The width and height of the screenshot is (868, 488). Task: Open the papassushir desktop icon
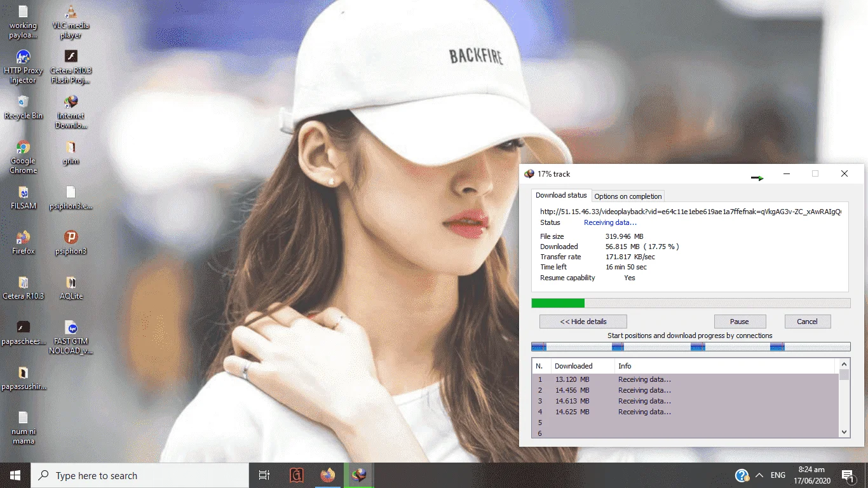point(23,378)
